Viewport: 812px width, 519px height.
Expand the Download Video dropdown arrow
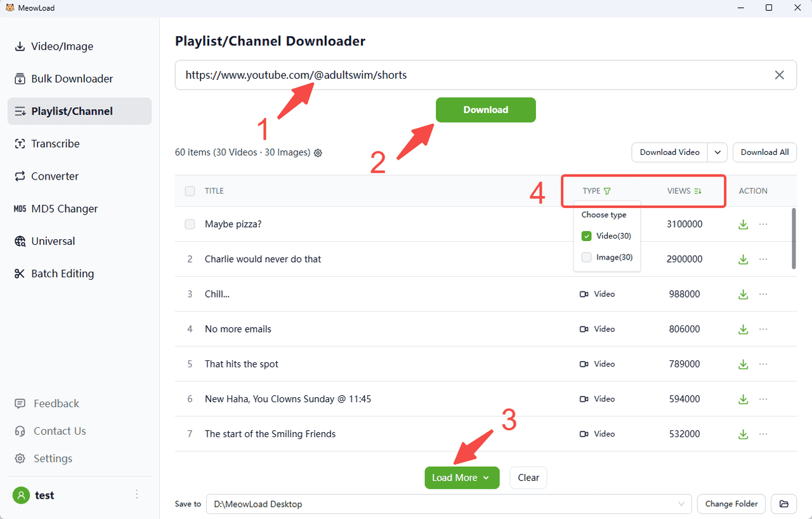coord(717,152)
